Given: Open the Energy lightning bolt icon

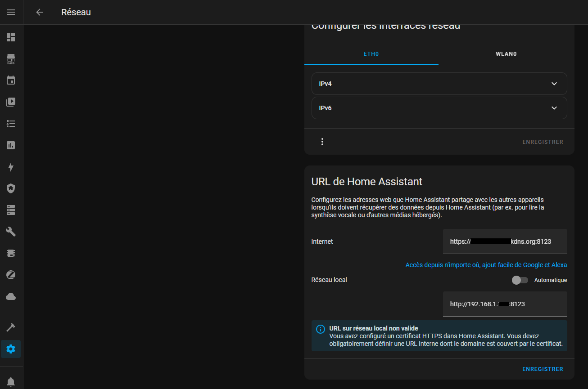Looking at the screenshot, I should tap(11, 167).
